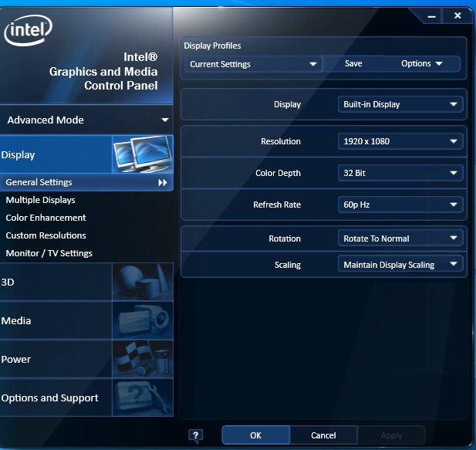476x450 pixels.
Task: Click the Rotation label
Action: point(285,239)
